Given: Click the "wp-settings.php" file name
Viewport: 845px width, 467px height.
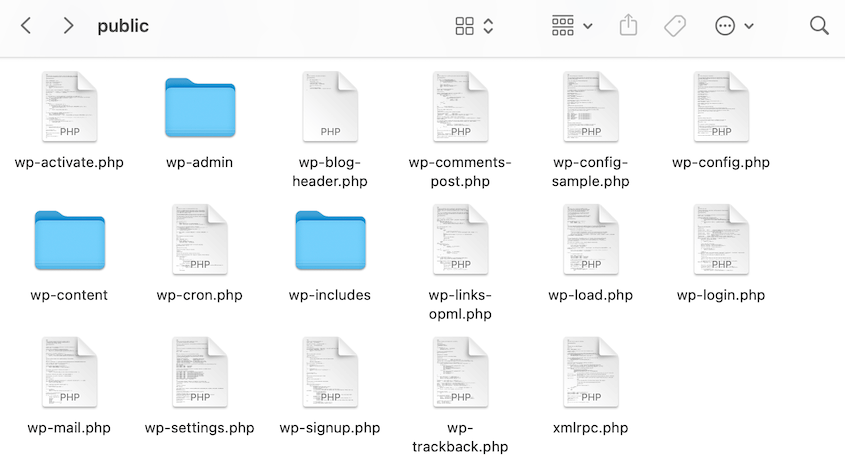Looking at the screenshot, I should coord(199,428).
